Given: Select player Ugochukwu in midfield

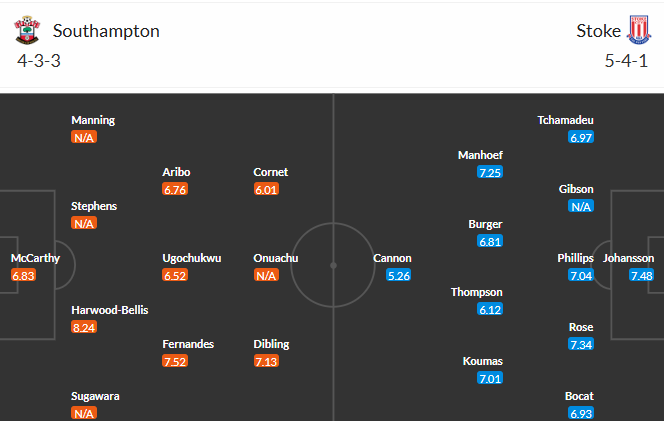Looking at the screenshot, I should (192, 258).
